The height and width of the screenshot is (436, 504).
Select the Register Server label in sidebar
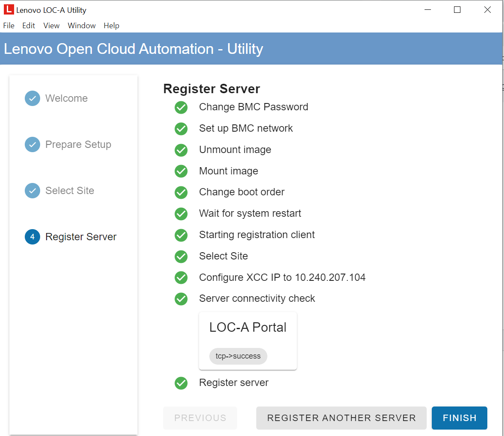coord(81,237)
